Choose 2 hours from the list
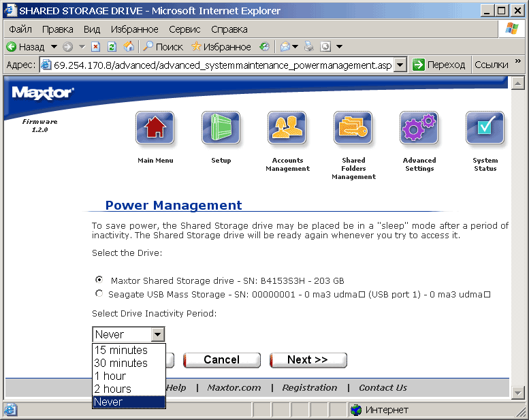Viewport: 529px width, 420px height. 129,389
